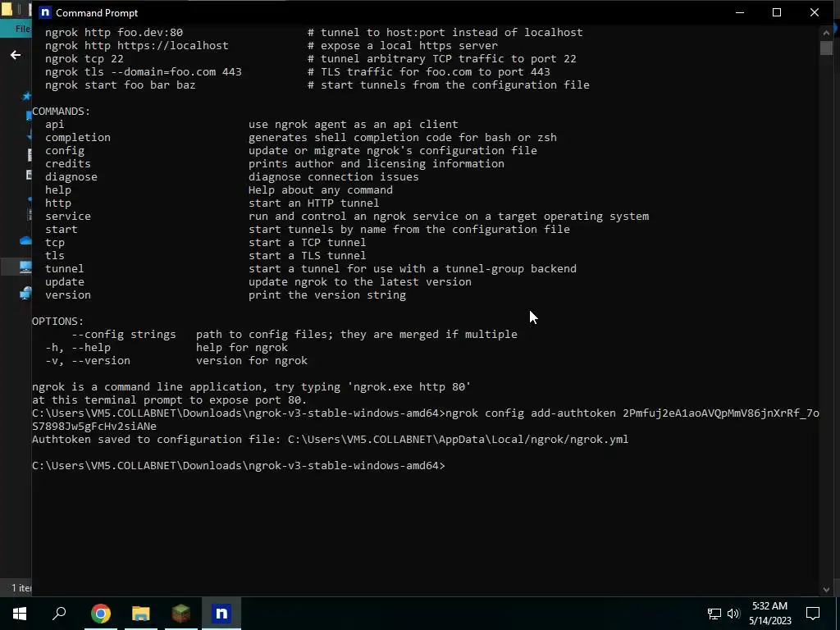Click 'ngrok start foo bar baz' example
The image size is (840, 630).
121,85
